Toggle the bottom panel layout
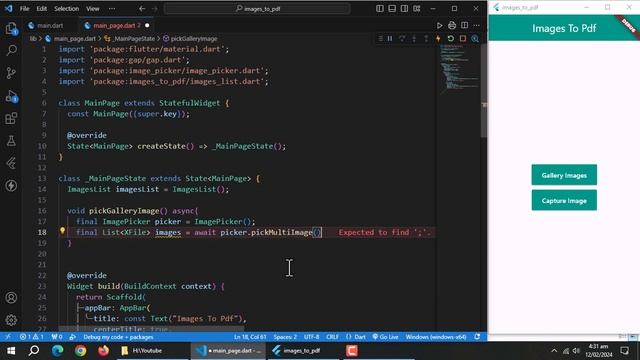The image size is (640, 360). point(392,9)
